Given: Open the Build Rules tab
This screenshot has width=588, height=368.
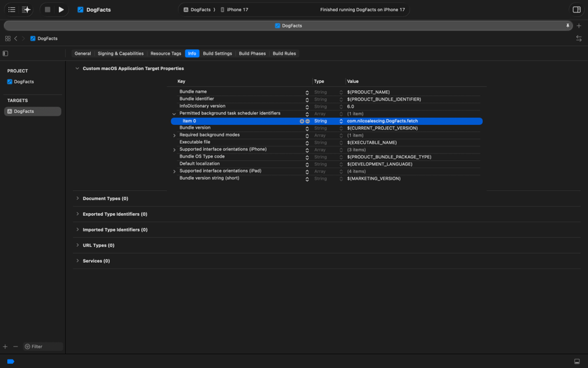Looking at the screenshot, I should tap(284, 53).
